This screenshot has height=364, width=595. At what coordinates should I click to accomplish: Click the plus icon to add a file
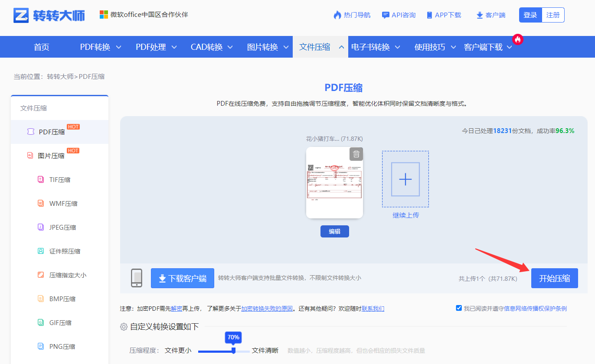pyautogui.click(x=405, y=179)
